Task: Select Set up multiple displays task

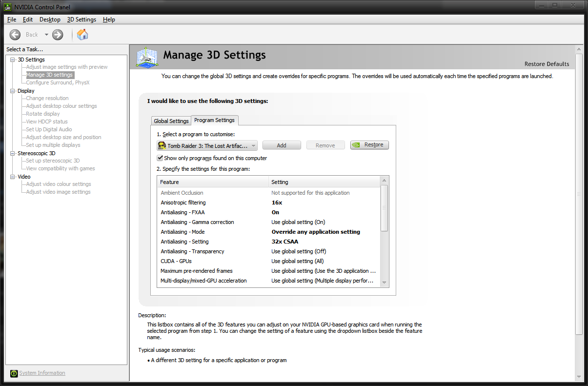Action: (53, 145)
